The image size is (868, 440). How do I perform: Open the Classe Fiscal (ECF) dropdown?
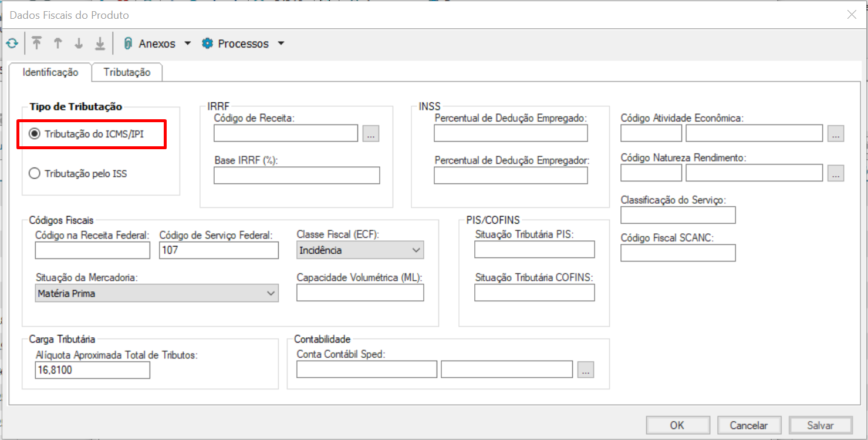[360, 250]
